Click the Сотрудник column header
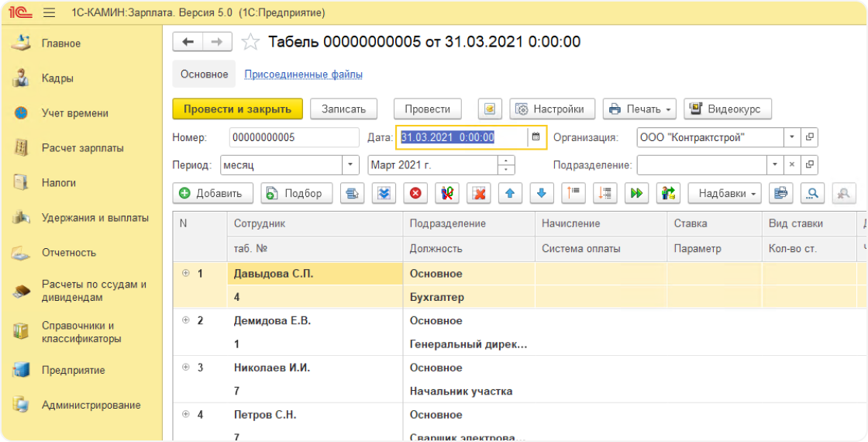The image size is (868, 442). [315, 224]
